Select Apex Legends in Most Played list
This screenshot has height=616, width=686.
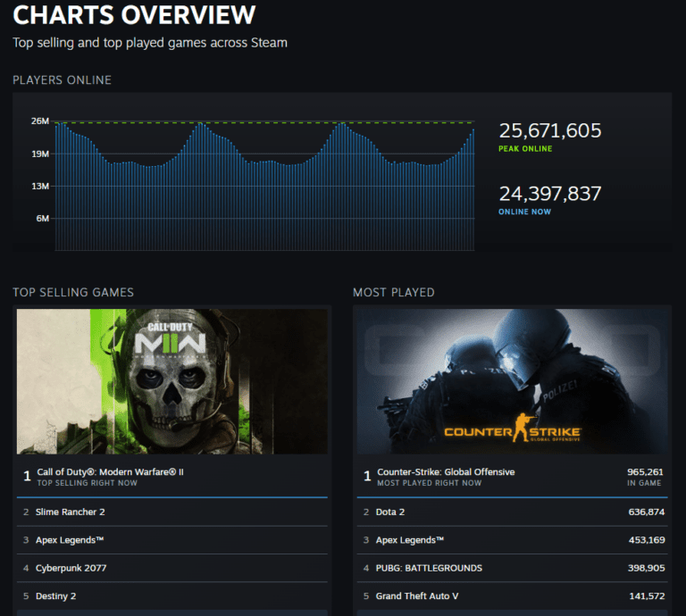click(x=513, y=540)
